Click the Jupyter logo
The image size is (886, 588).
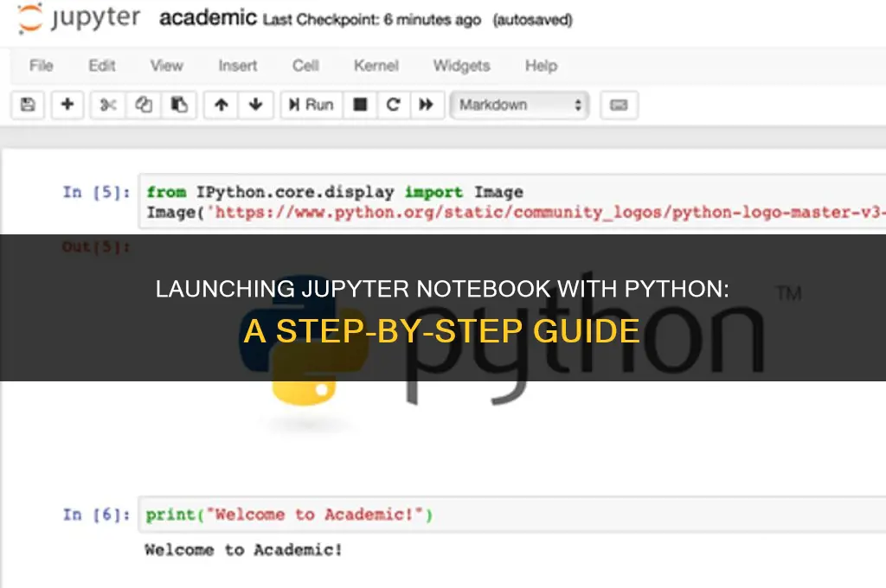pyautogui.click(x=78, y=18)
